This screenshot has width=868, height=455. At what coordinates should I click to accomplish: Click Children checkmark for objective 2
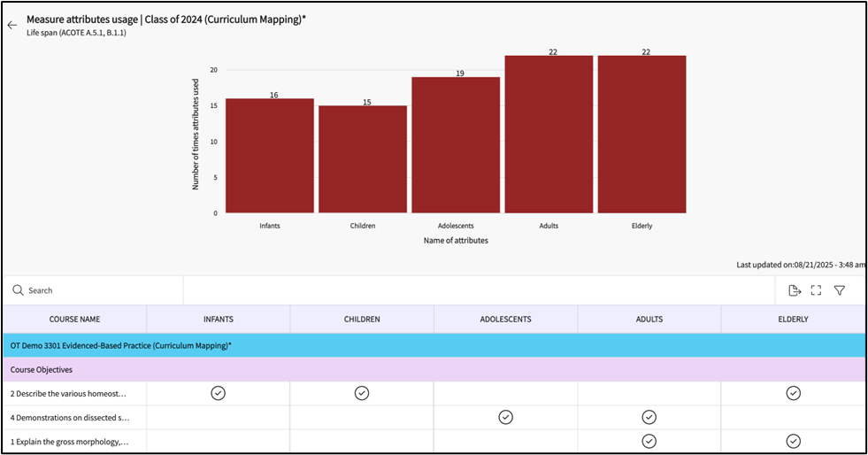point(361,393)
